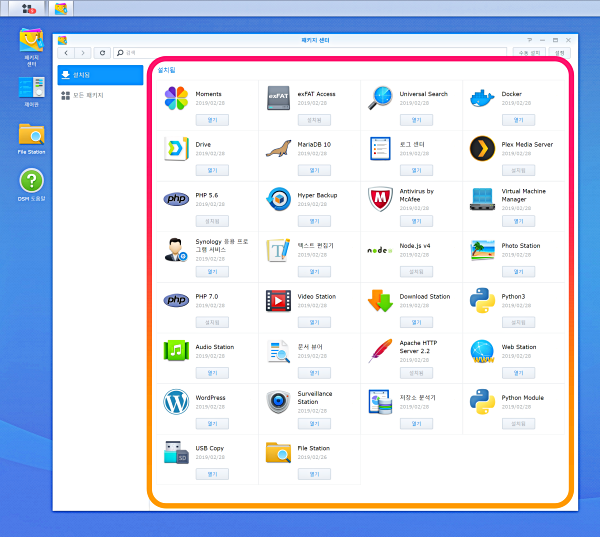Image resolution: width=600 pixels, height=537 pixels.
Task: Open DSM Help desktop shortcut
Action: point(31,184)
